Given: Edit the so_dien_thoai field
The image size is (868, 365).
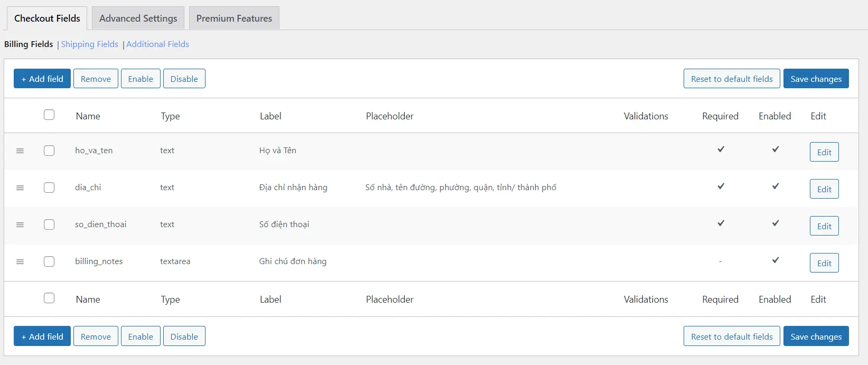Looking at the screenshot, I should click(x=824, y=226).
